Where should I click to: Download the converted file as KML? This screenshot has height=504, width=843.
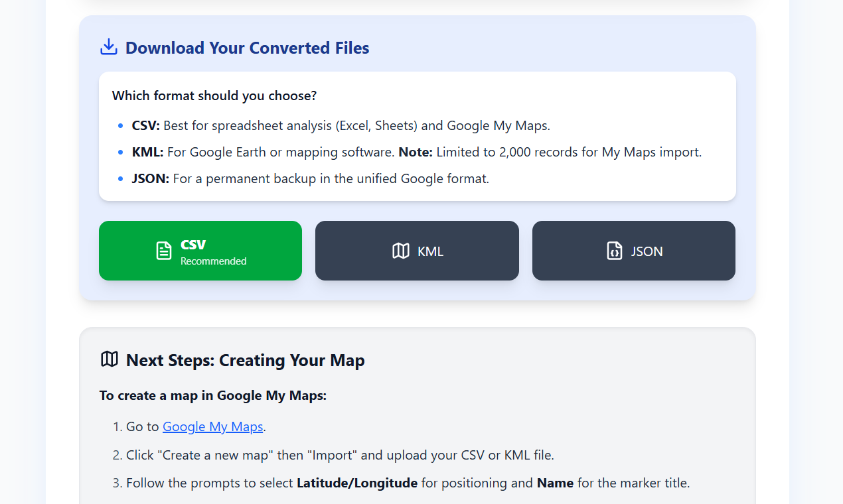click(417, 251)
